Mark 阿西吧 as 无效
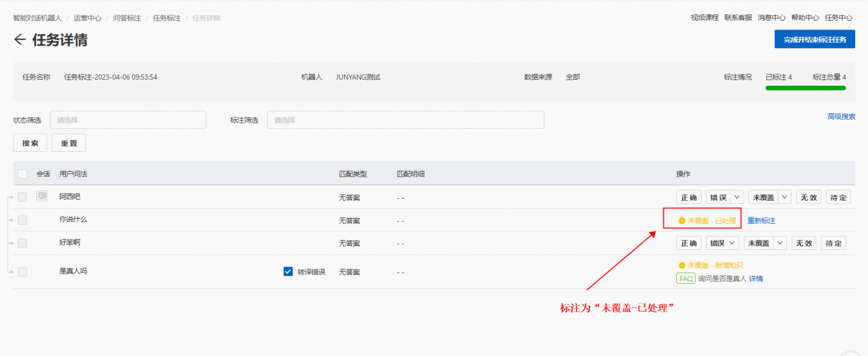The height and width of the screenshot is (356, 868). click(809, 197)
